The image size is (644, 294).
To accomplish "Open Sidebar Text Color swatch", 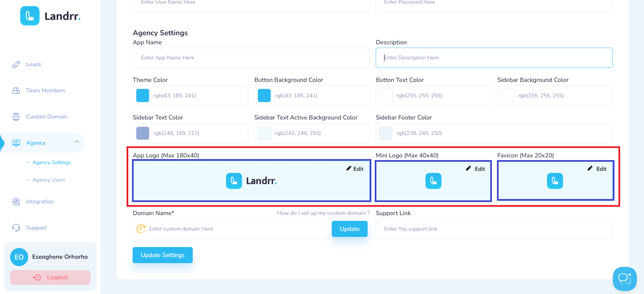I will coord(143,133).
